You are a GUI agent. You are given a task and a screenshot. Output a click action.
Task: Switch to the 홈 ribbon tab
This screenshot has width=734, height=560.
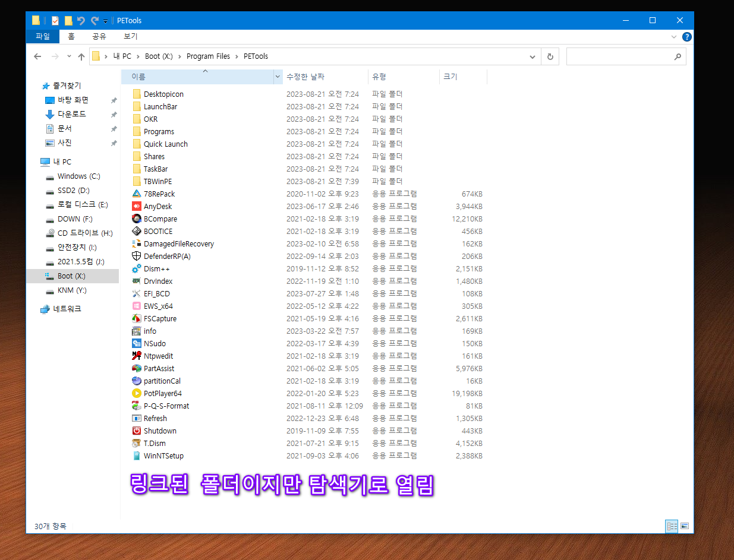point(71,37)
